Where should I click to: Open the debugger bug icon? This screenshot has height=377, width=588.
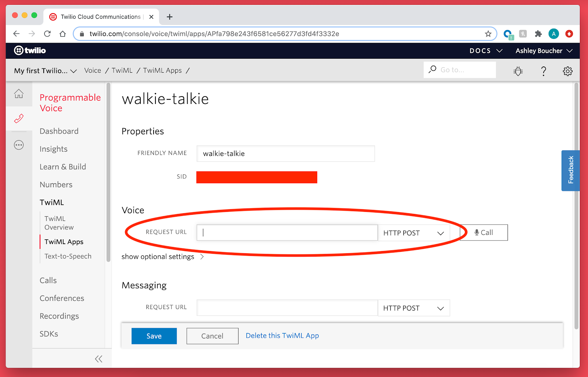click(x=518, y=71)
